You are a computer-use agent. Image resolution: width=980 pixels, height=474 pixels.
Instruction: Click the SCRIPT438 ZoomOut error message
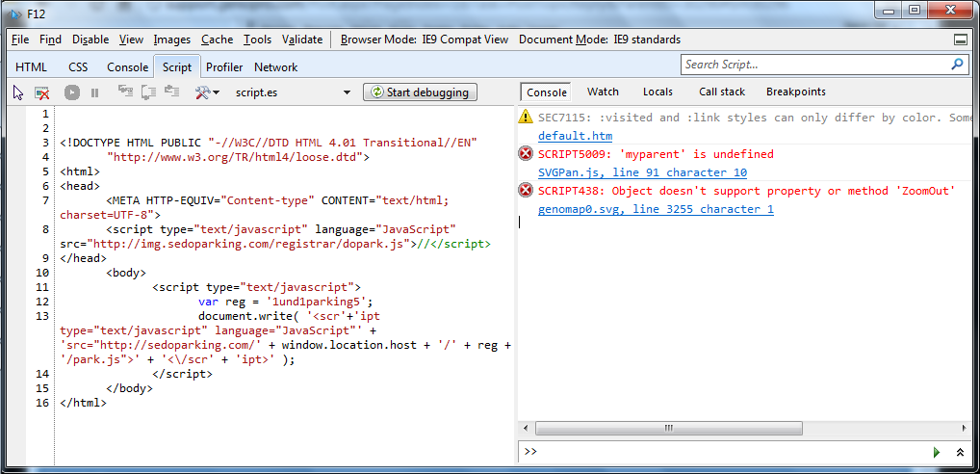[746, 191]
